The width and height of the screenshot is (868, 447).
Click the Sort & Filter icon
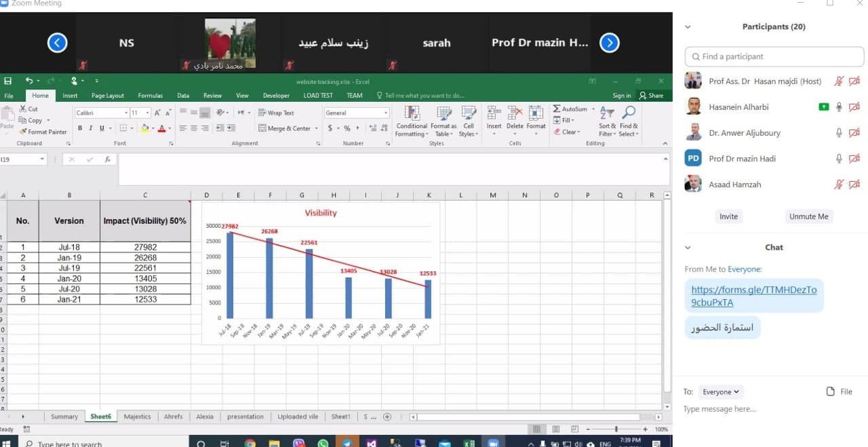(x=607, y=114)
